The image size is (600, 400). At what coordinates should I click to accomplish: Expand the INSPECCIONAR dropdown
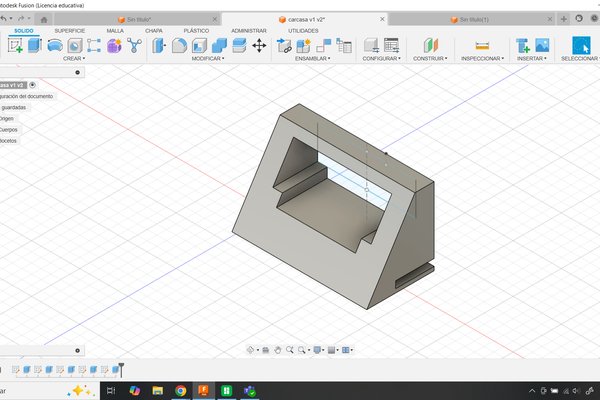[484, 58]
